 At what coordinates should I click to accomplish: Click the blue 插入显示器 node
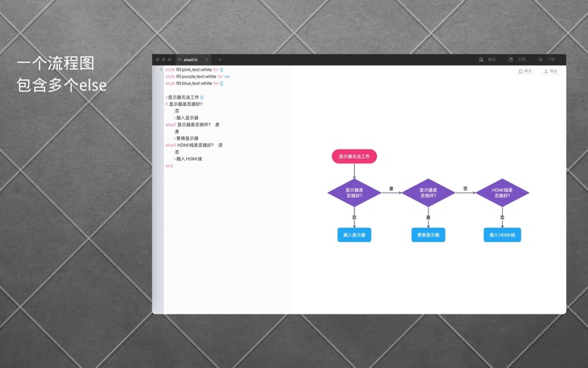(x=354, y=235)
